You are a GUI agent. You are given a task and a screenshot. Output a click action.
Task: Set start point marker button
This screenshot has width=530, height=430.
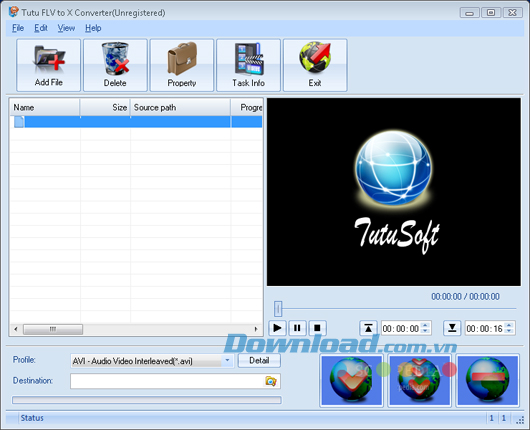click(x=368, y=328)
